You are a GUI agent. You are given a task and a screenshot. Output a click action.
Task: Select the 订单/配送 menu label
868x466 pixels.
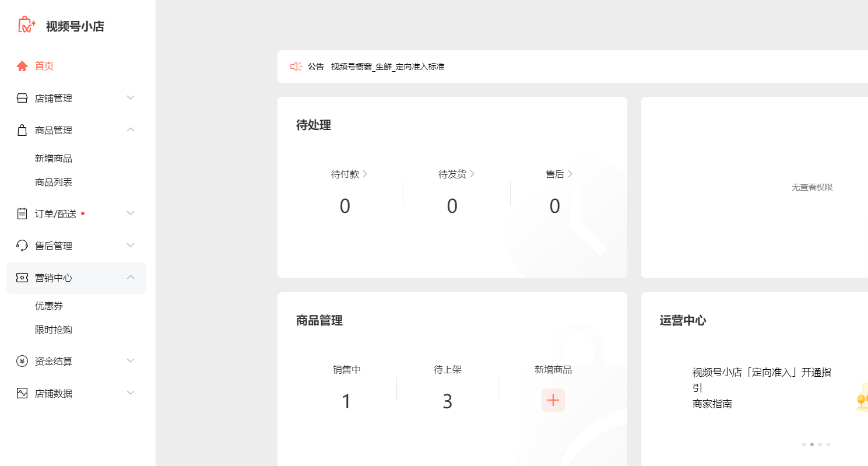tap(56, 214)
